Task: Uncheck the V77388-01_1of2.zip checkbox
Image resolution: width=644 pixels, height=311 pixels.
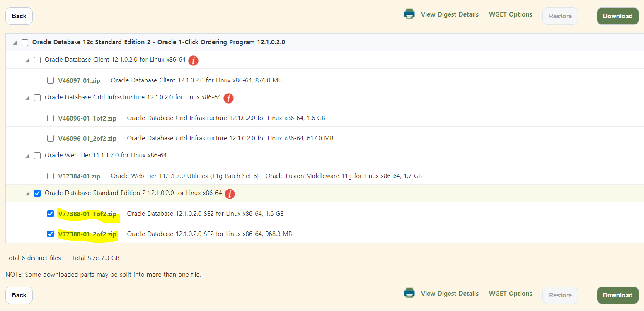Action: (x=51, y=214)
